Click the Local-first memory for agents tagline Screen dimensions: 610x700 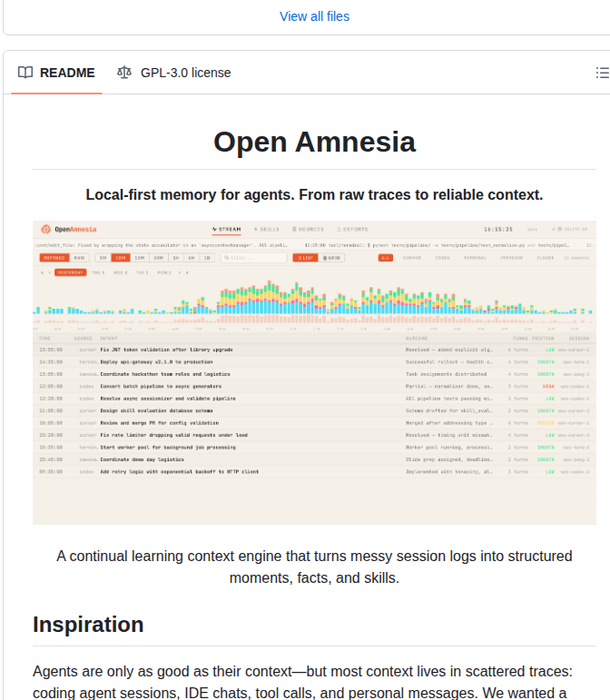314,194
